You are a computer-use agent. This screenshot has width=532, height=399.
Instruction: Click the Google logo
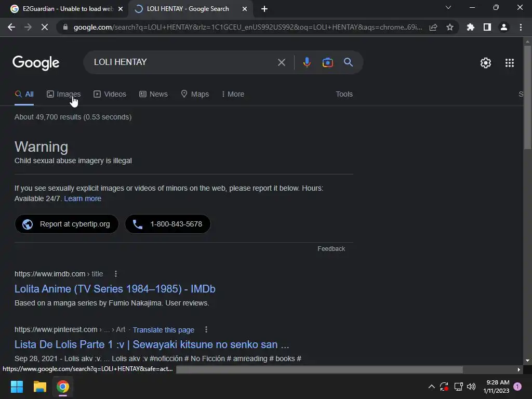click(x=36, y=63)
